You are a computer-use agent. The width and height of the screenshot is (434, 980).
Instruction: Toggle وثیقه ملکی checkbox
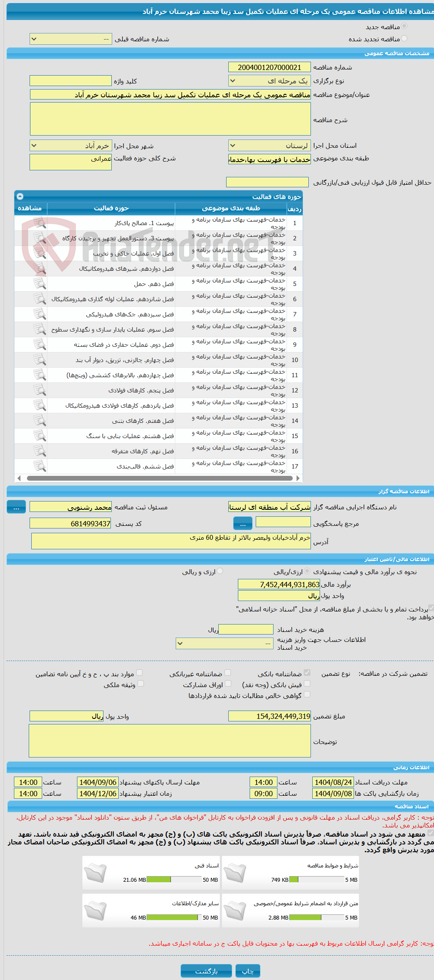(x=140, y=684)
